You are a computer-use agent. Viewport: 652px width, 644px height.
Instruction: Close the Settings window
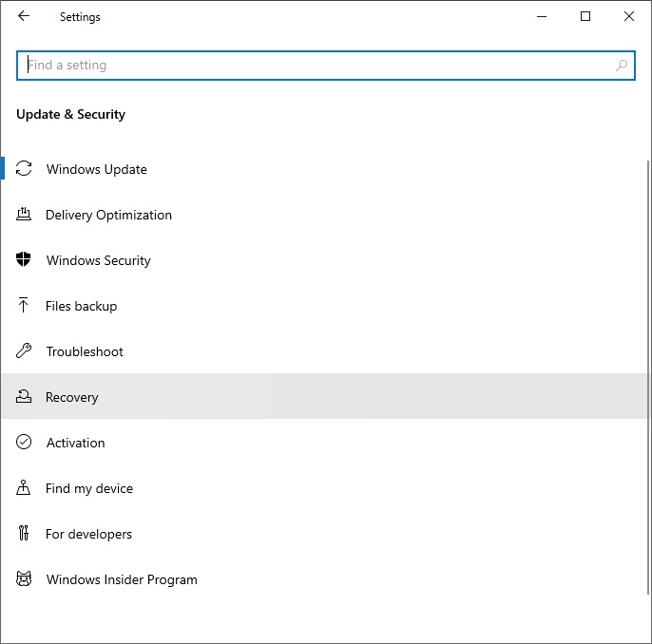[x=629, y=16]
